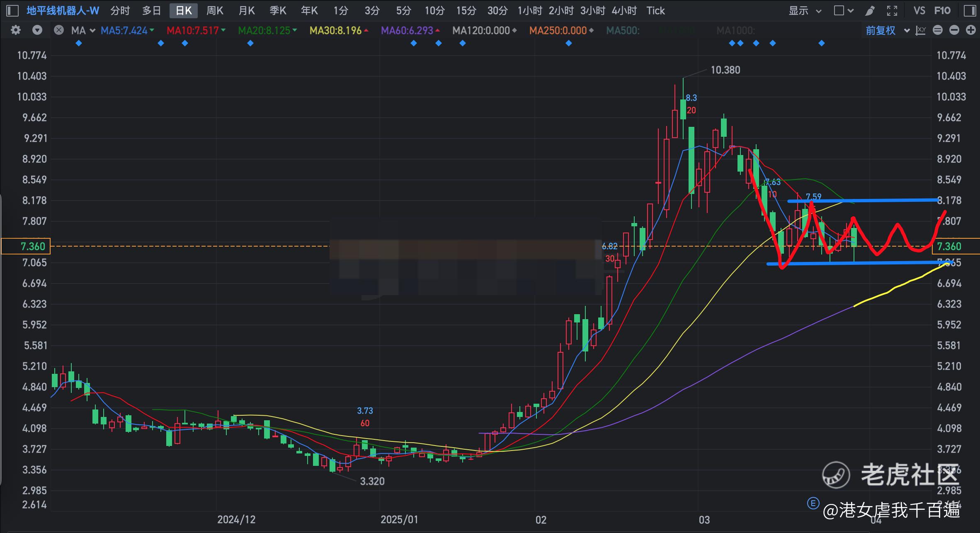Screen dimensions: 980x533
Task: Switch to the 周K weekly tab
Action: pos(215,11)
